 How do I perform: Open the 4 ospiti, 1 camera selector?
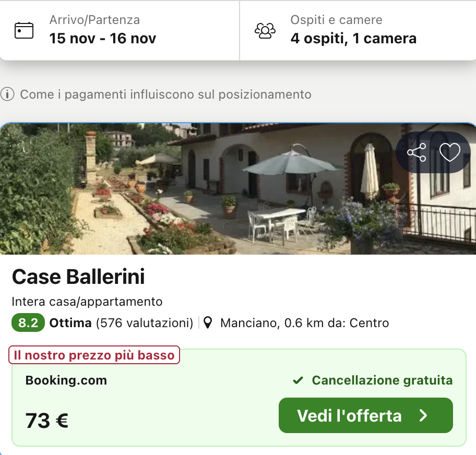tap(353, 38)
